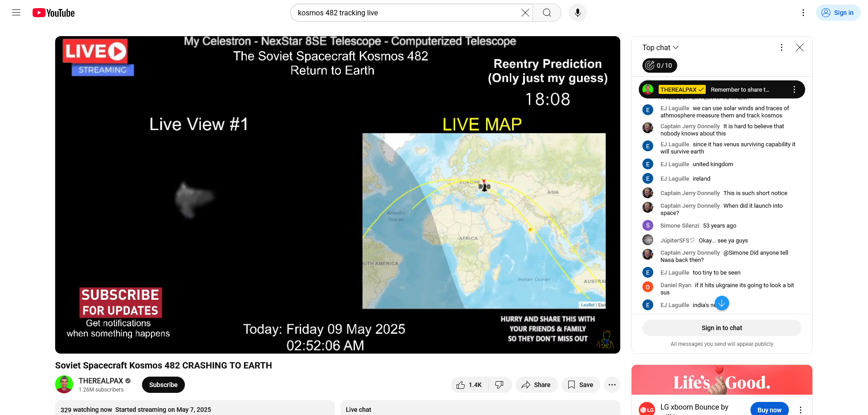This screenshot has height=415, width=868.
Task: Click EJ Laguille avatar beside 'ireland'
Action: [648, 178]
